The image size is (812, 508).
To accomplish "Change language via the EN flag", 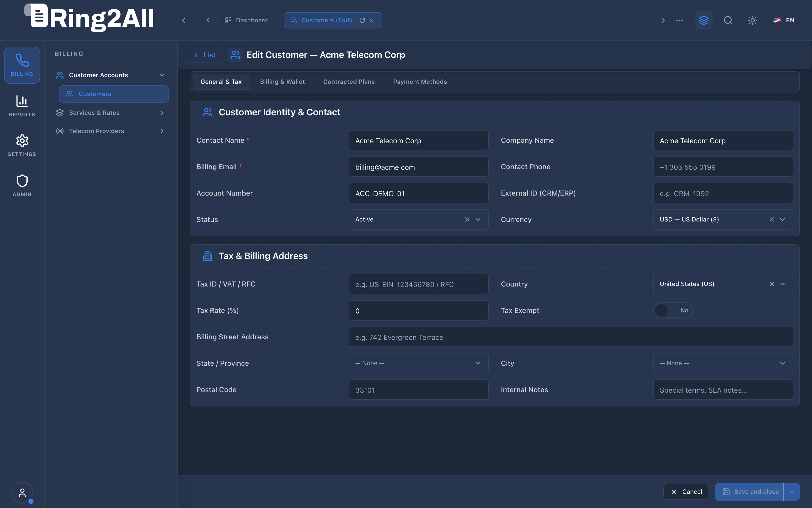I will pyautogui.click(x=784, y=20).
